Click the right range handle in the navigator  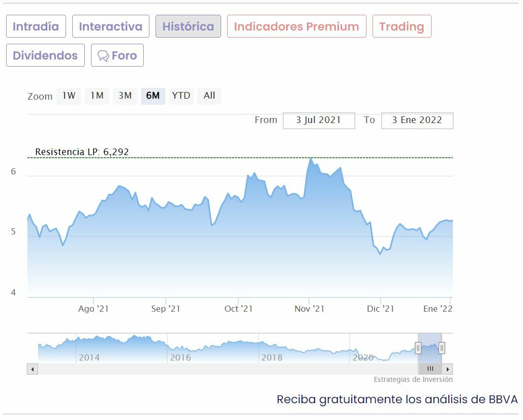click(442, 348)
